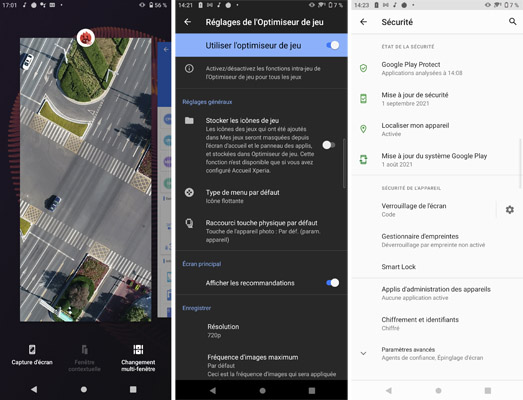Image resolution: width=523 pixels, height=400 pixels.
Task: Click the Google Play system update icon
Action: click(x=363, y=159)
